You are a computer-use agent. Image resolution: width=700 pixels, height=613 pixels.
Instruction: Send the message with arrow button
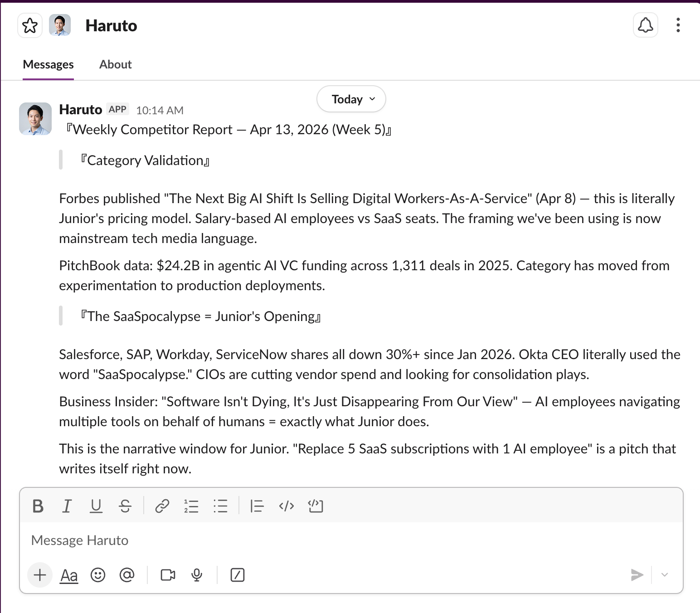(x=637, y=575)
